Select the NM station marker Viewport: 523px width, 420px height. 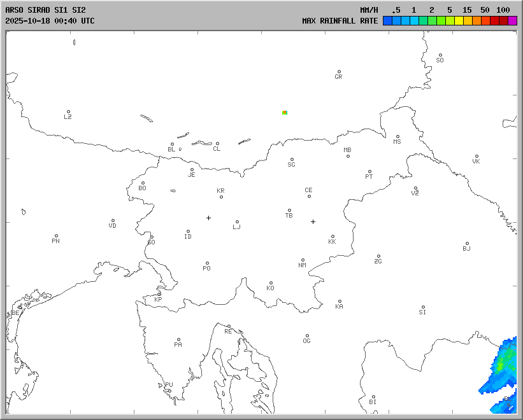tap(303, 260)
